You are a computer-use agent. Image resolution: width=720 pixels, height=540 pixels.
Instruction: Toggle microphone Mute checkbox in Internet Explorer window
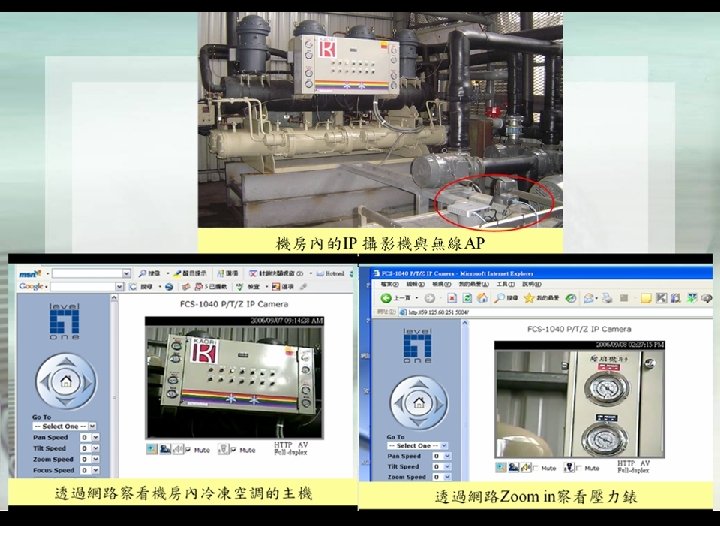point(579,468)
